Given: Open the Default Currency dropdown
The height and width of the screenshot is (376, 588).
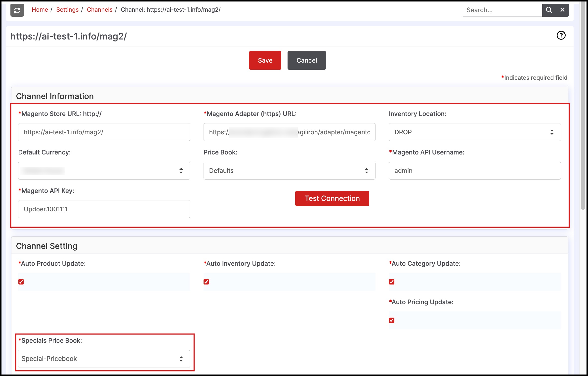Looking at the screenshot, I should (x=104, y=171).
